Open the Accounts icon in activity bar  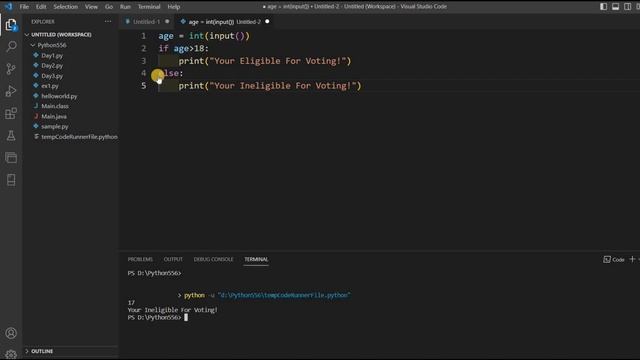click(11, 333)
